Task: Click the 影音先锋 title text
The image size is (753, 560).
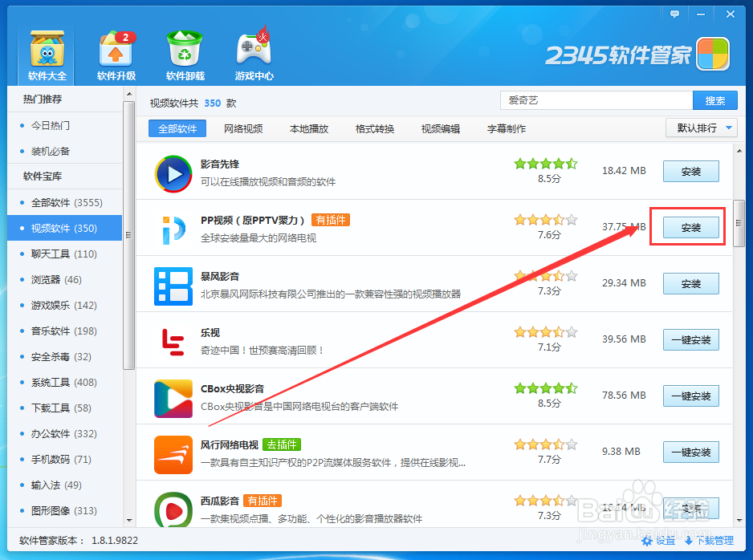Action: 219,164
